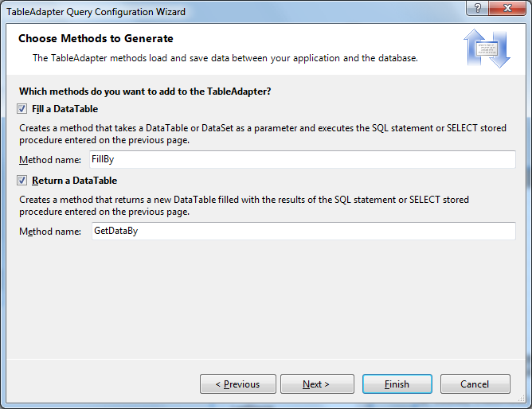Click the blue up-down arrows wizard icon

tap(487, 49)
